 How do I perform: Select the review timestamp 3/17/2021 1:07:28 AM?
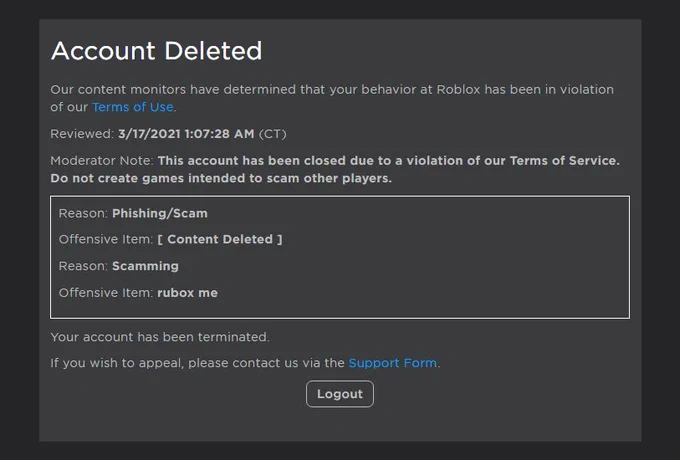coord(186,134)
